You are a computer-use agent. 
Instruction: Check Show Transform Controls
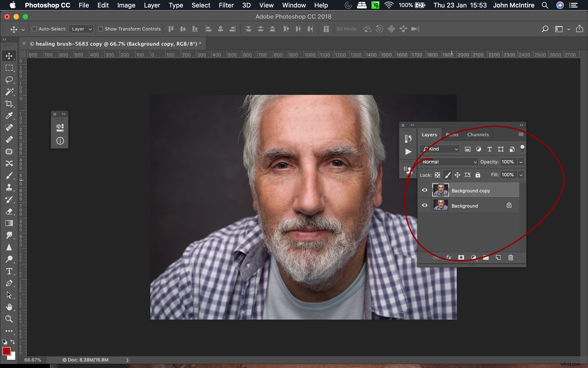coord(100,29)
